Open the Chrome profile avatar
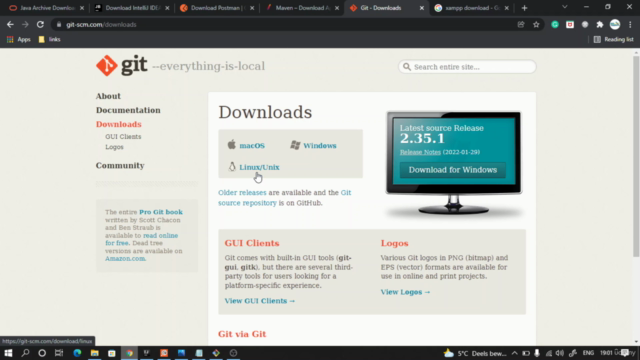Viewport: 640px width, 360px height. tap(615, 24)
